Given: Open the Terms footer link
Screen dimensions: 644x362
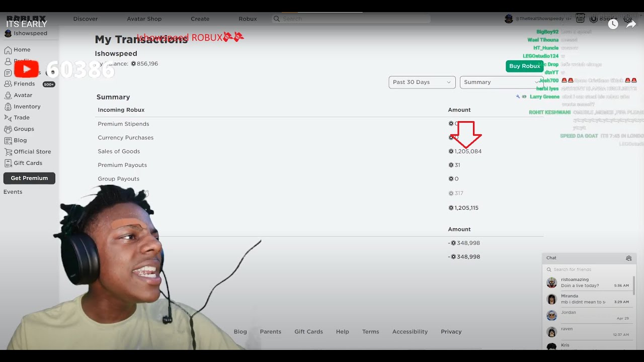Looking at the screenshot, I should click(x=371, y=331).
